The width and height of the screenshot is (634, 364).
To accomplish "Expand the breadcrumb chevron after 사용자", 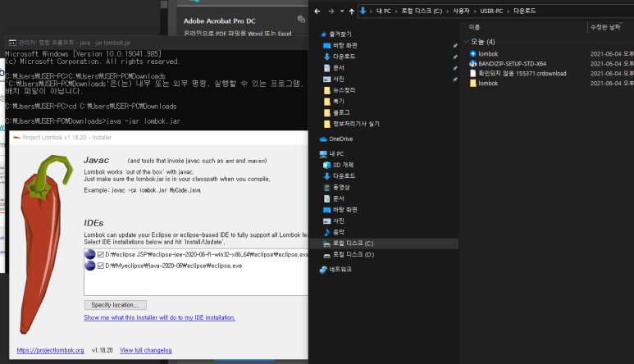I will (x=475, y=11).
